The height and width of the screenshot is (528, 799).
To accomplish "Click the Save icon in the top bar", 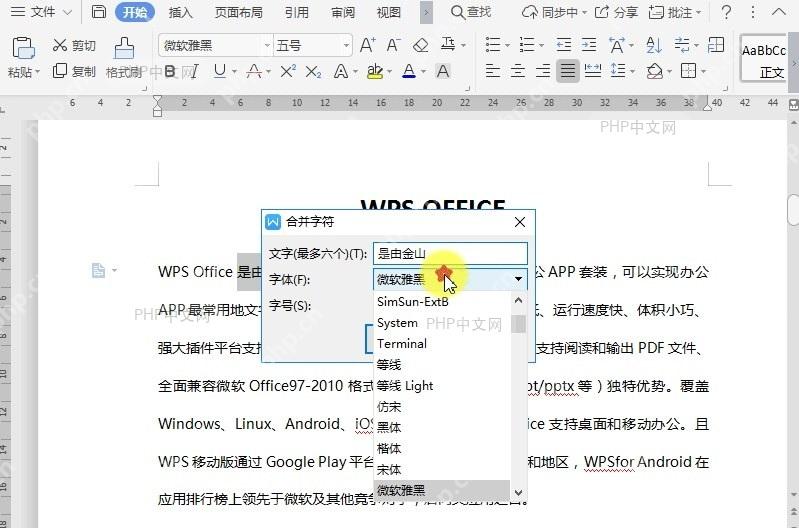I will pos(98,12).
